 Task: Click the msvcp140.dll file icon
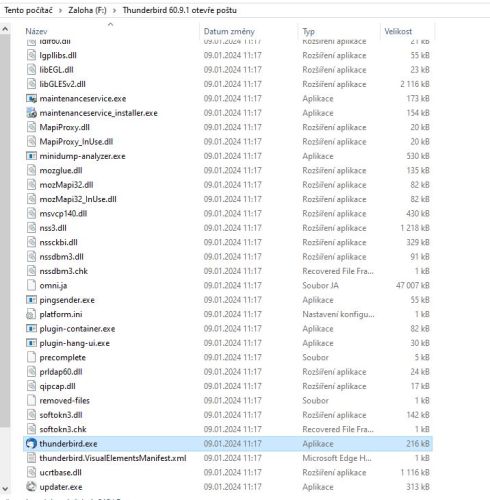click(31, 213)
